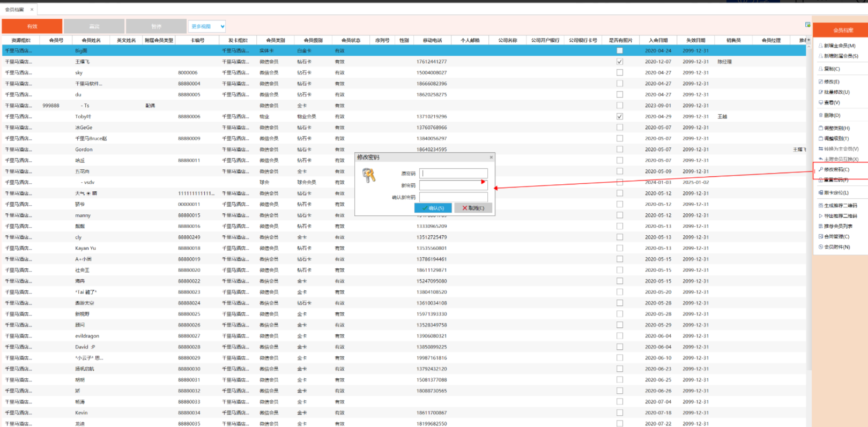Click the 删除 delete trash icon
Viewport: 868px width, 427px height.
820,116
